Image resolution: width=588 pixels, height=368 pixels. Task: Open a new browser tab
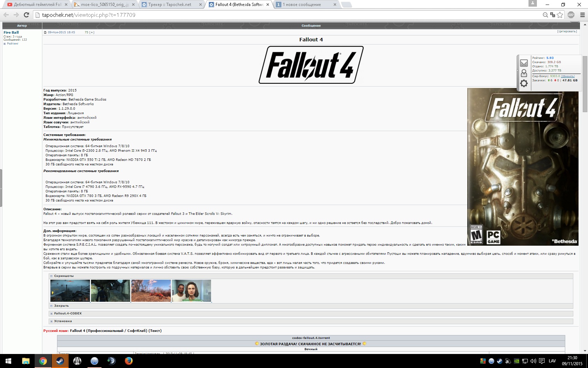[x=346, y=5]
